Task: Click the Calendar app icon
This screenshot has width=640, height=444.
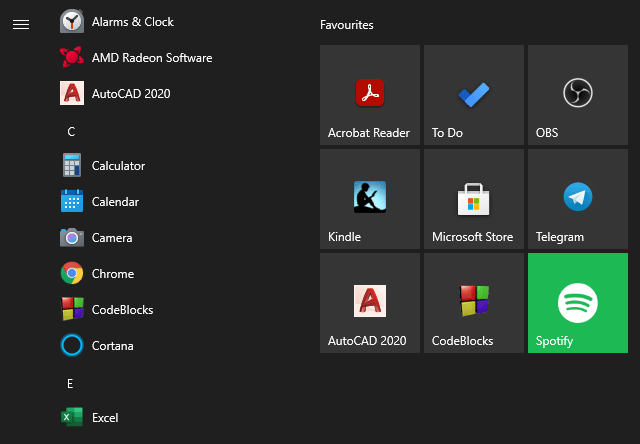Action: 72,201
